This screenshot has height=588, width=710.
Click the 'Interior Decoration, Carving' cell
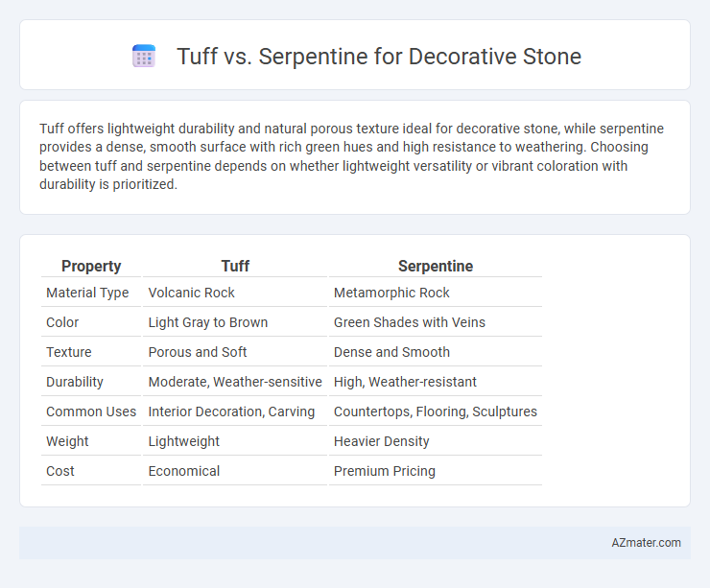231,412
